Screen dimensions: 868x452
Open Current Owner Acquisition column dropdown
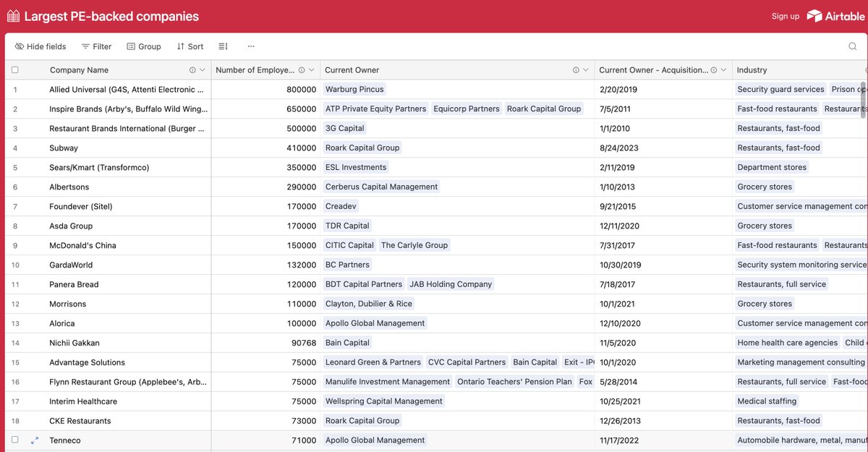click(723, 70)
